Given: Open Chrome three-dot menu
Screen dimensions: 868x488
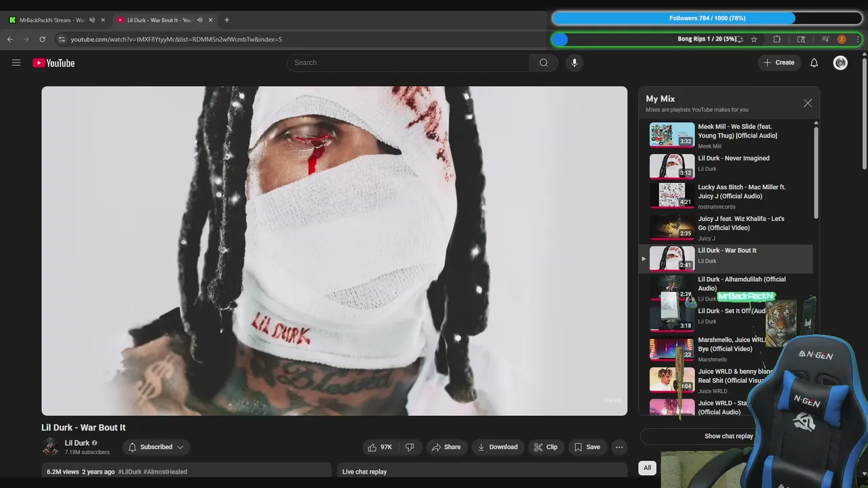Looking at the screenshot, I should point(858,39).
